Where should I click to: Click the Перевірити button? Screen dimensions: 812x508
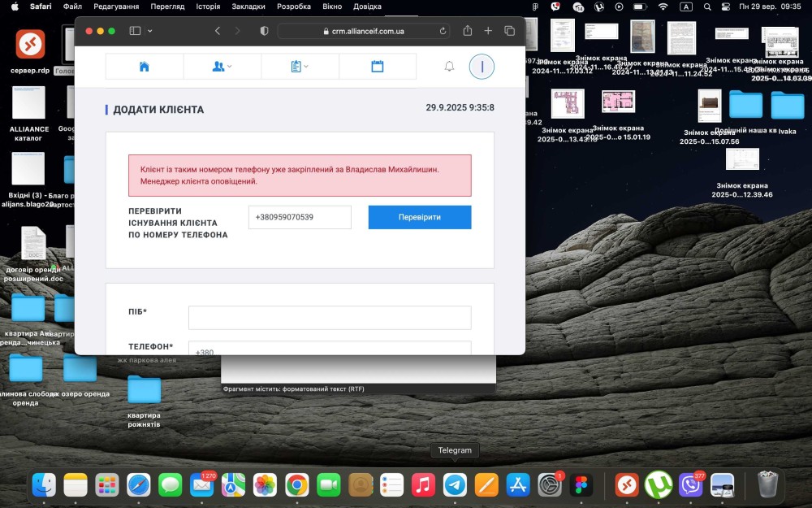point(419,218)
